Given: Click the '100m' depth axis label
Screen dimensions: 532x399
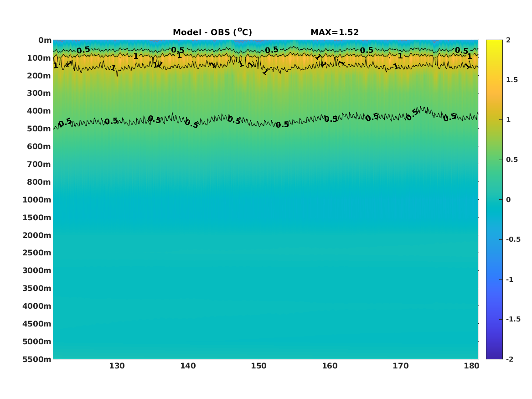Looking at the screenshot, I should coord(39,58).
